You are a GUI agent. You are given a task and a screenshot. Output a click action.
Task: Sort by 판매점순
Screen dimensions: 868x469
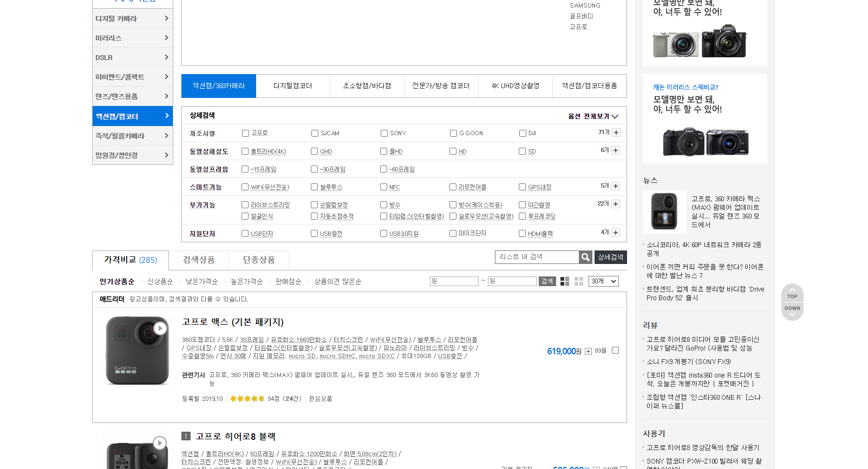(x=288, y=282)
